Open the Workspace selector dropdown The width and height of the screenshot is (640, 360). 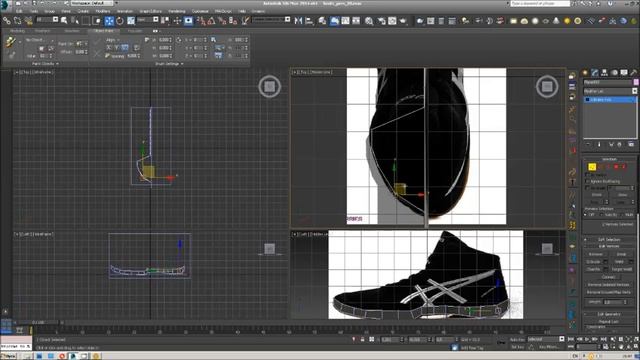click(93, 3)
